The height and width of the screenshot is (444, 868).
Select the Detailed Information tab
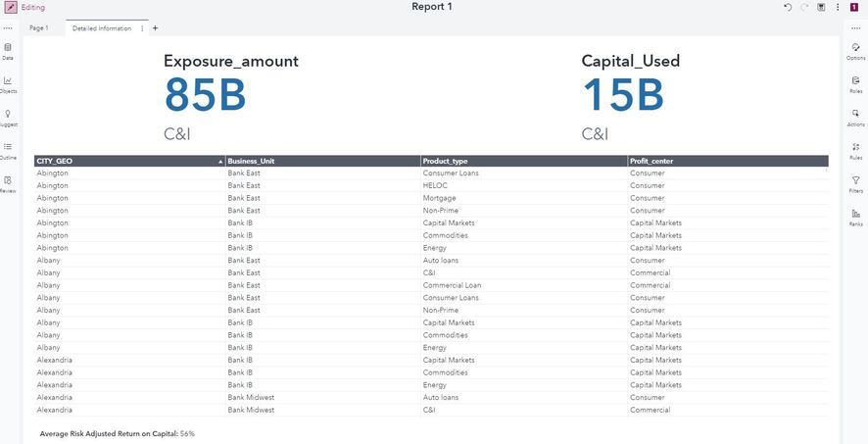102,28
